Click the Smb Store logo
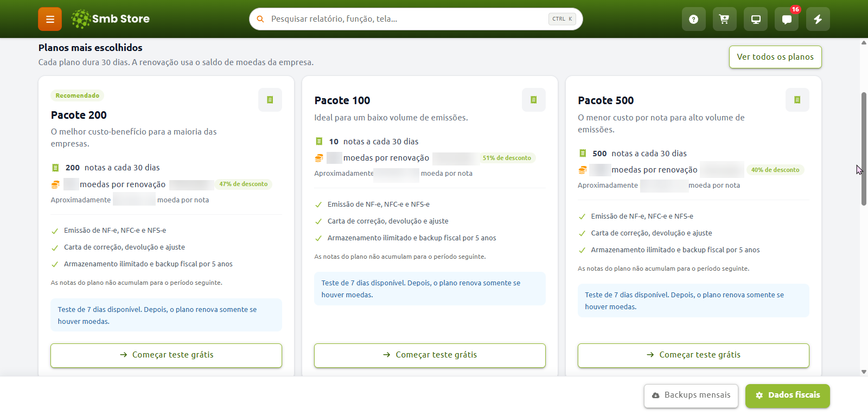Viewport: 868px width, 415px height. [111, 19]
